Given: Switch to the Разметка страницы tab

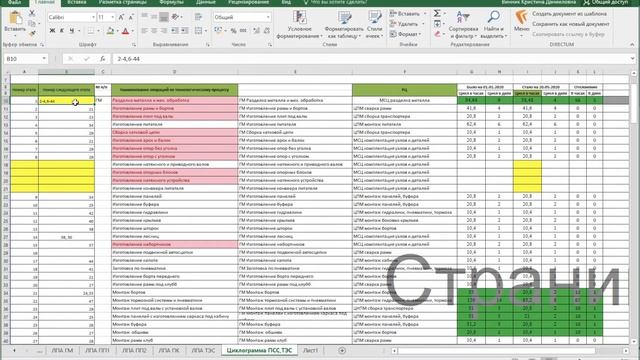Looking at the screenshot, I should (122, 2).
